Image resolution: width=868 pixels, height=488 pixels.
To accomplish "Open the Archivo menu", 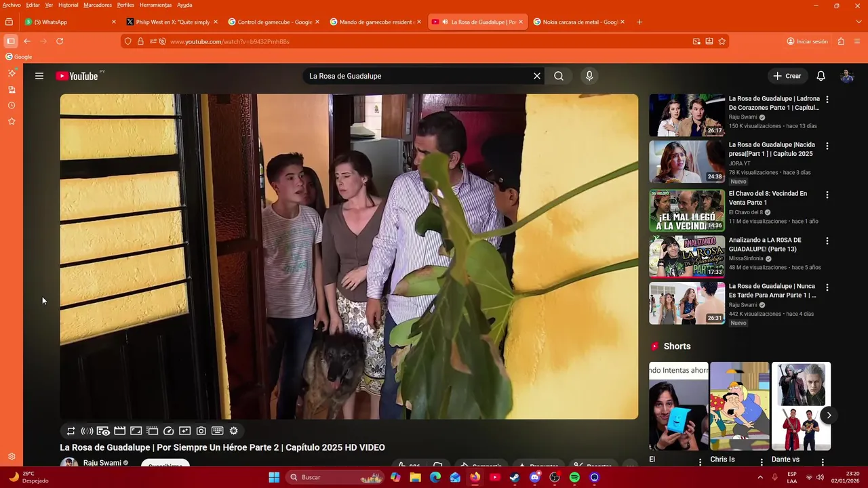I will tap(12, 5).
